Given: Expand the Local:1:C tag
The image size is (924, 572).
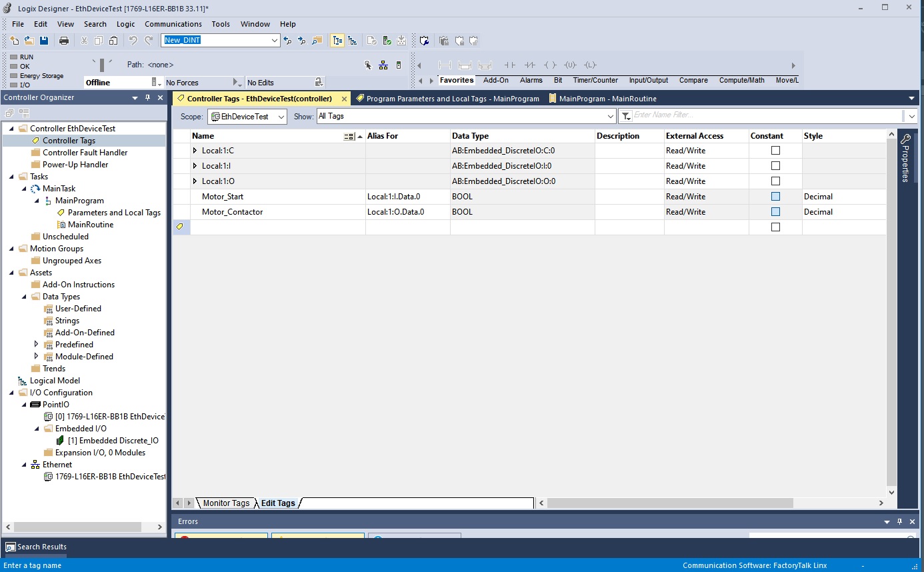Looking at the screenshot, I should point(195,151).
